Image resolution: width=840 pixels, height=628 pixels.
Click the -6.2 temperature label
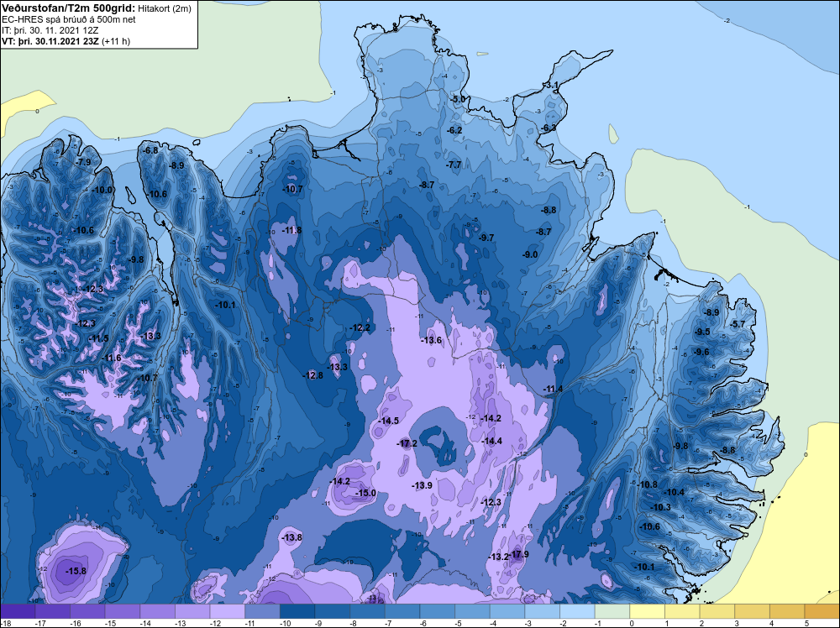(454, 130)
